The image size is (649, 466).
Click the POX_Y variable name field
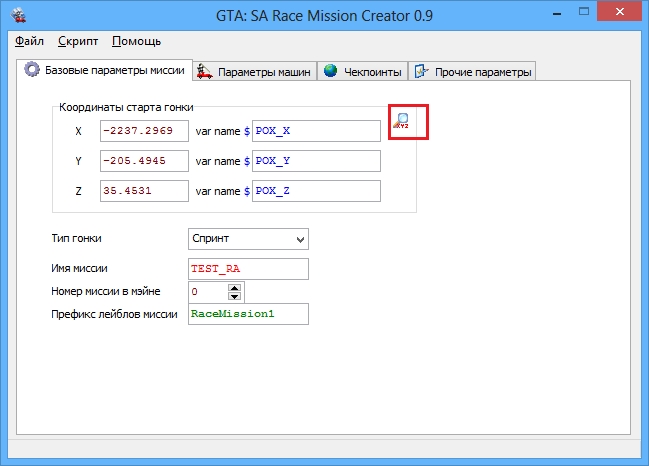(x=316, y=161)
